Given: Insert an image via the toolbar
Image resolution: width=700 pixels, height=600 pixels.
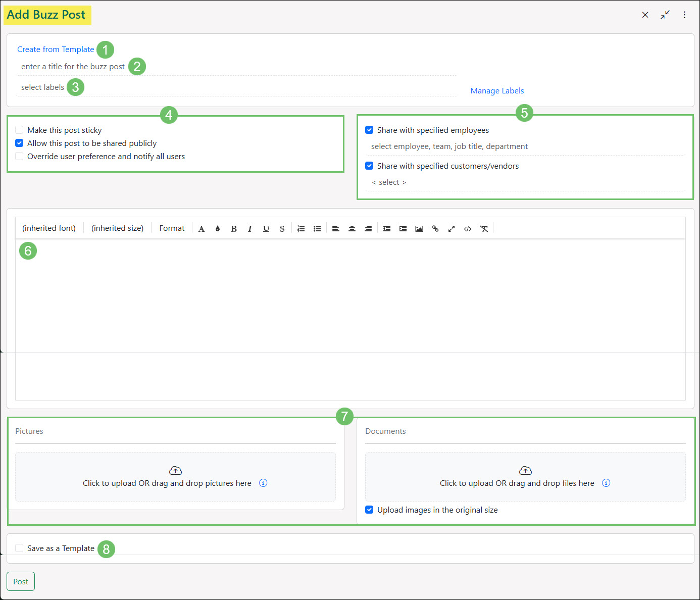Looking at the screenshot, I should pyautogui.click(x=419, y=229).
